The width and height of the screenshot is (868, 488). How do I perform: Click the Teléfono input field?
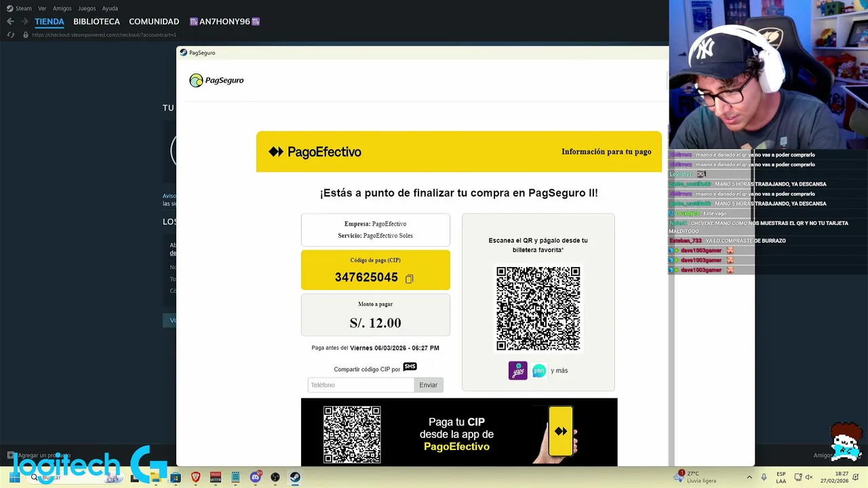click(361, 385)
